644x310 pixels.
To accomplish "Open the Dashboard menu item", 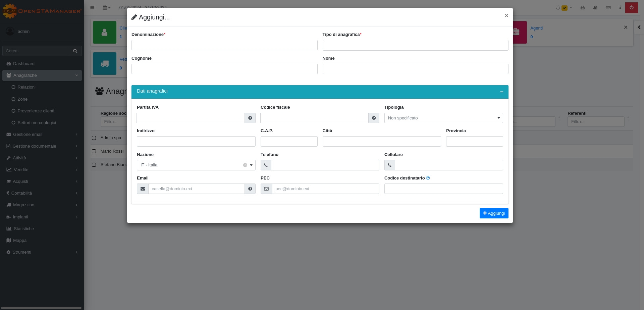I will (23, 64).
